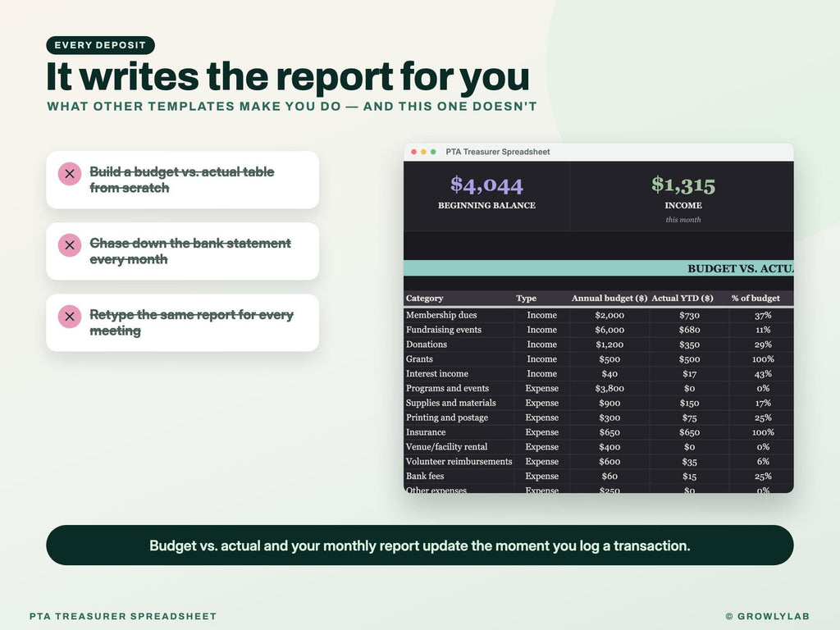Click the 'Actual YTD ($)' column header
Screen dimensions: 840x630
(682, 299)
